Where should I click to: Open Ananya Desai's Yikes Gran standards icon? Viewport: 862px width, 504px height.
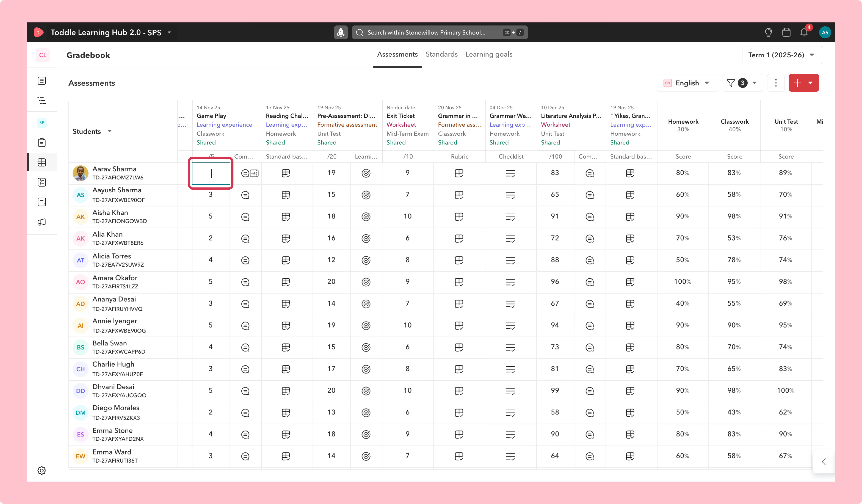pos(630,304)
